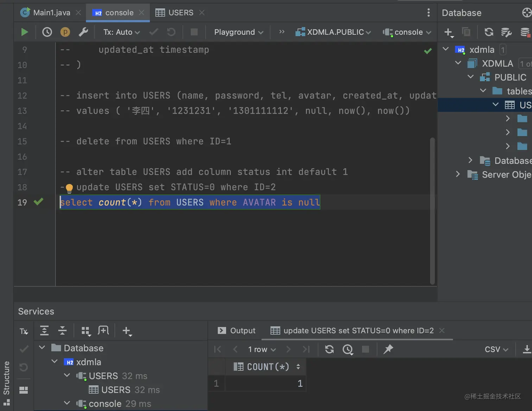
Task: Collapse the console node in Services tree
Action: point(67,403)
